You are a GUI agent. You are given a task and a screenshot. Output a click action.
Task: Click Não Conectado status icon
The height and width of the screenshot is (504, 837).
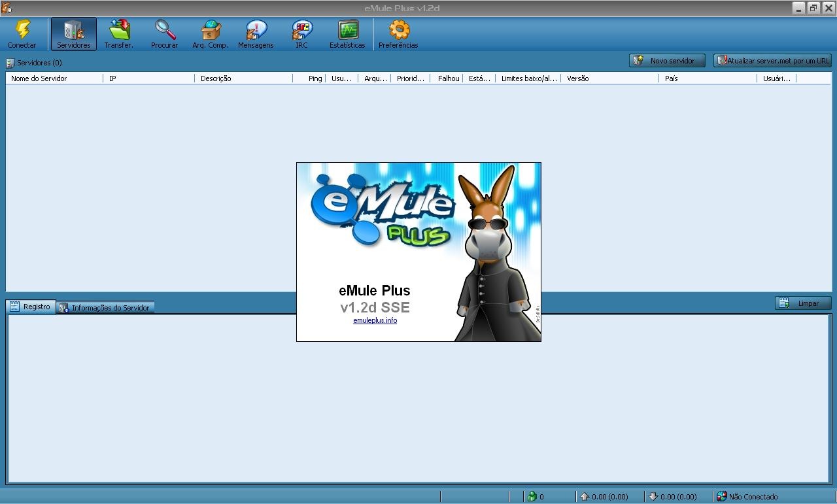pos(721,497)
